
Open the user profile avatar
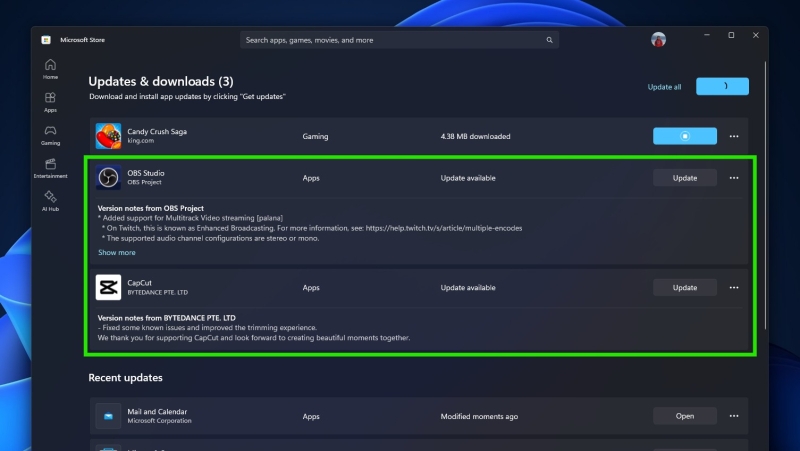pos(658,40)
